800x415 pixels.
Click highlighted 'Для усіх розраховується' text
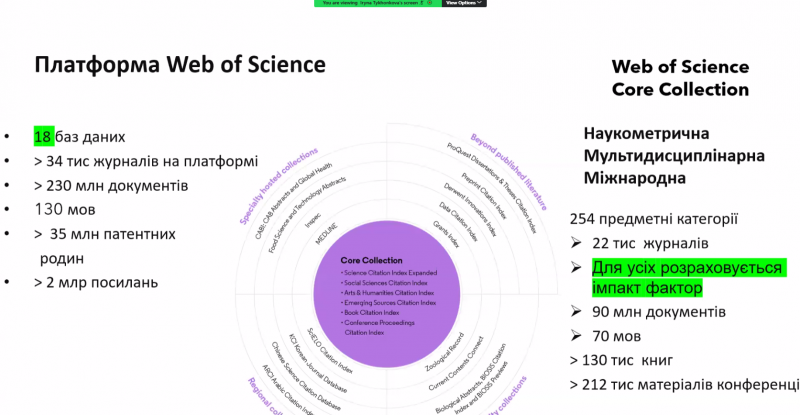click(689, 267)
